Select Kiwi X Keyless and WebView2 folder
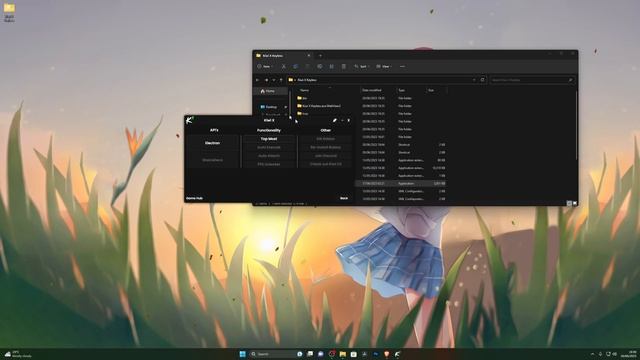This screenshot has width=640, height=360. [318, 106]
